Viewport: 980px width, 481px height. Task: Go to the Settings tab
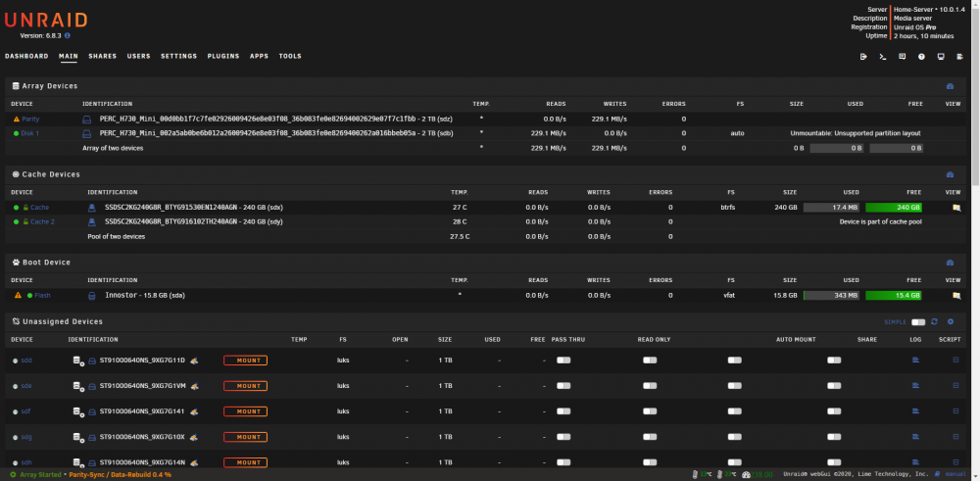click(178, 56)
